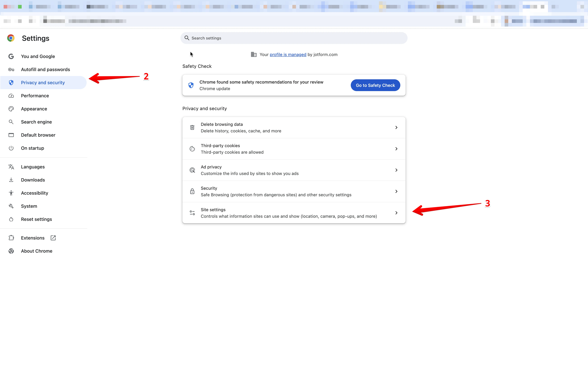
Task: Open Security row chevron
Action: [396, 192]
